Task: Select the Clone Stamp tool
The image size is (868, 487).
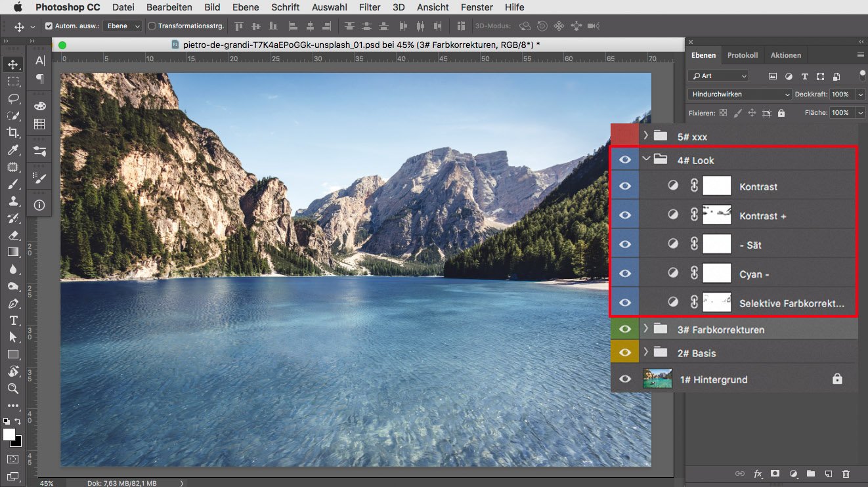Action: 13,201
